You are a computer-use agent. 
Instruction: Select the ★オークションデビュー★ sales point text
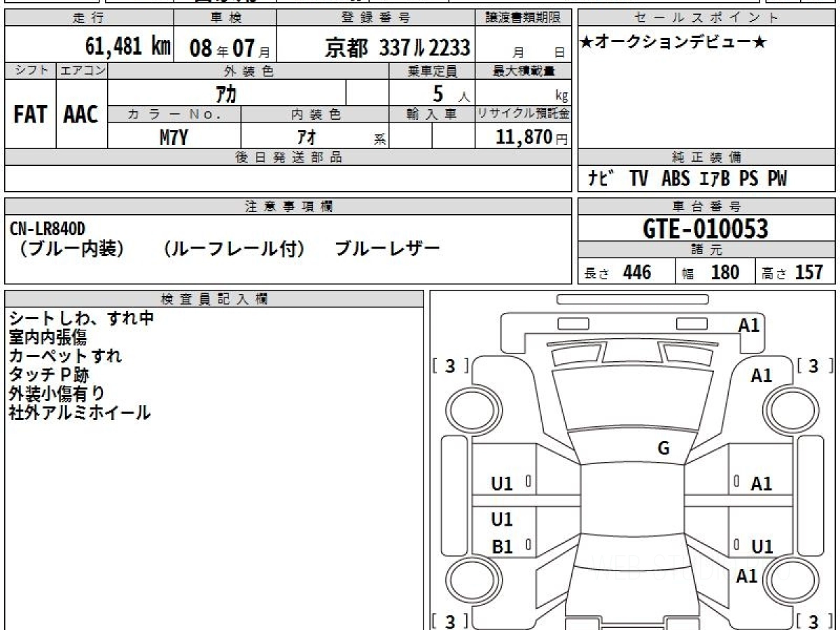coord(673,43)
